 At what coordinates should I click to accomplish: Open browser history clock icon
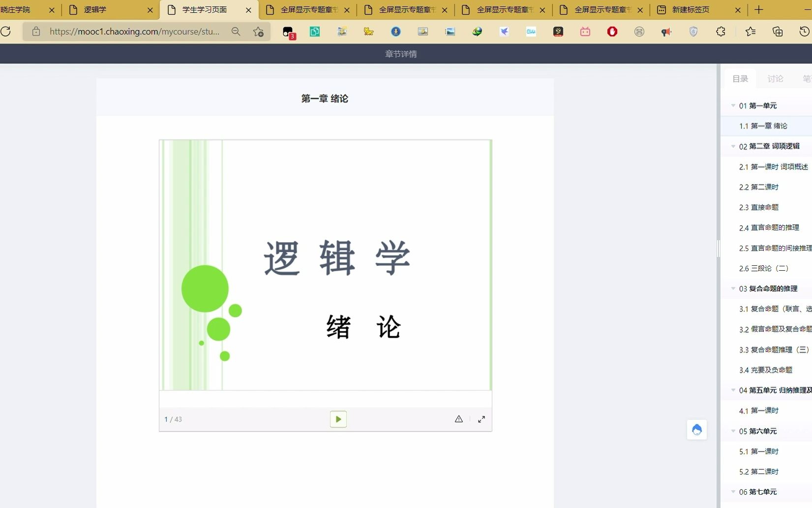[x=804, y=32]
